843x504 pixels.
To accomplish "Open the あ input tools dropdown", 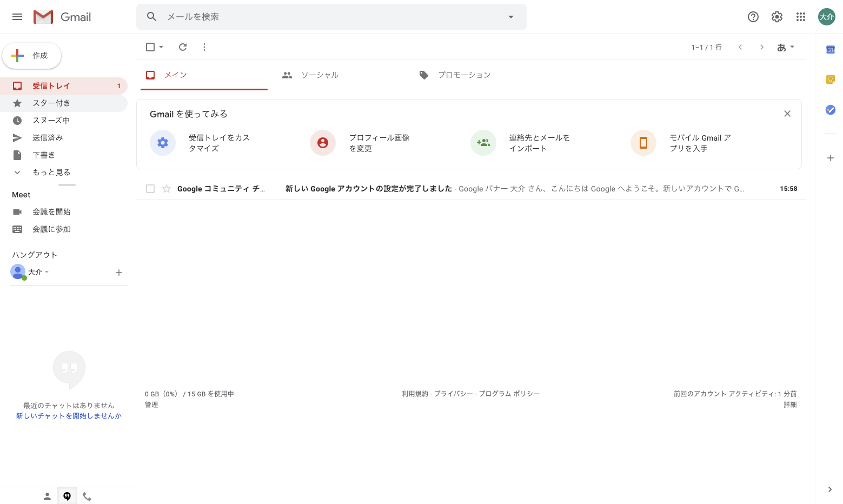I will point(786,47).
